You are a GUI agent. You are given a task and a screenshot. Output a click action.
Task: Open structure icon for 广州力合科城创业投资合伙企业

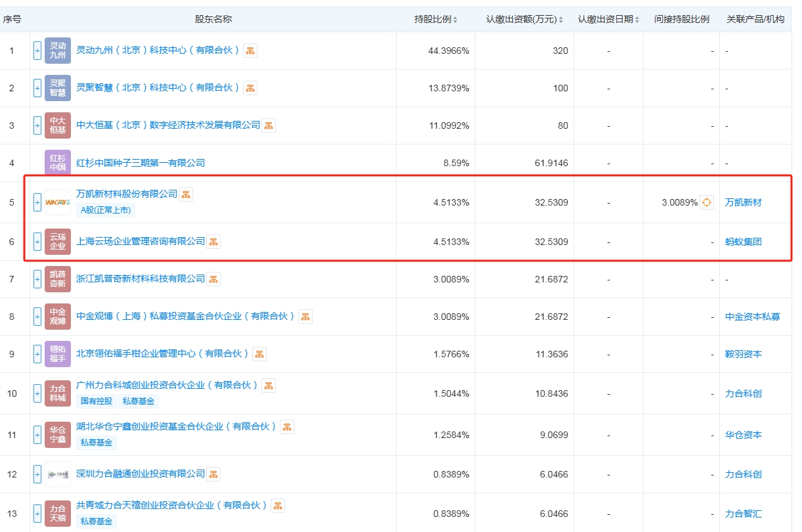pos(269,386)
